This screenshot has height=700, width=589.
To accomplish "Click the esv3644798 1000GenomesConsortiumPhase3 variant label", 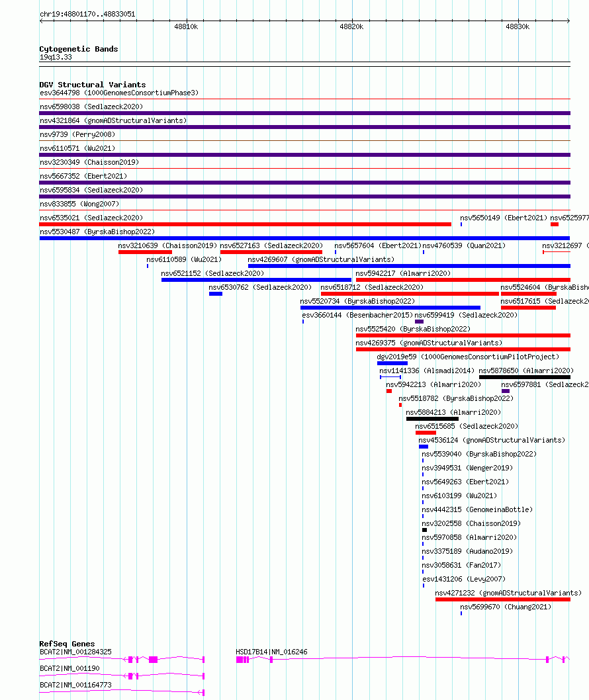I will pos(118,93).
